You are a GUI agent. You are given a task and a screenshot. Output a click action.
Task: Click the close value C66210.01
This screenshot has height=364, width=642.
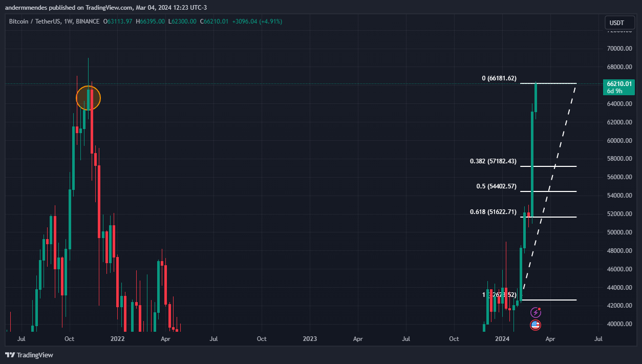pyautogui.click(x=215, y=22)
